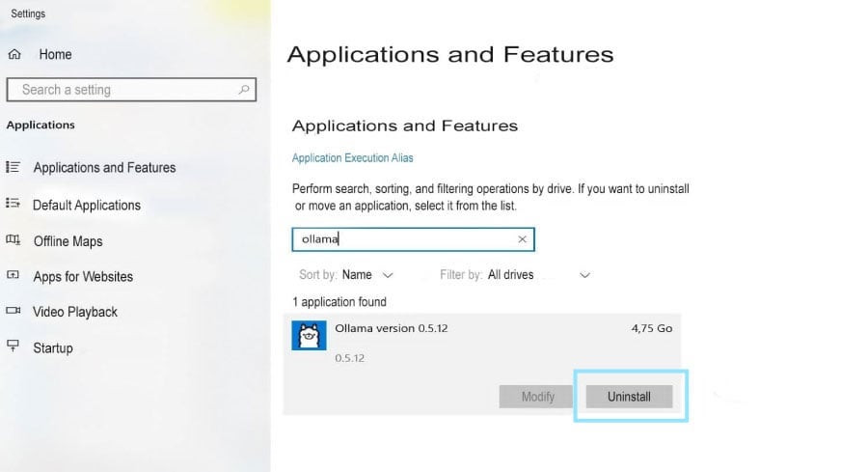Screen dimensions: 868x472
Task: Switch to Video Playback settings
Action: [75, 312]
